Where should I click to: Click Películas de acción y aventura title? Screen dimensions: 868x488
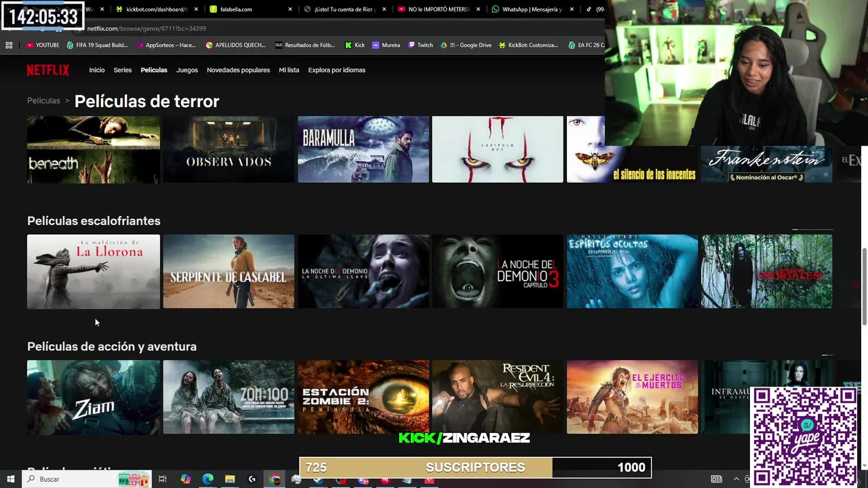click(112, 346)
